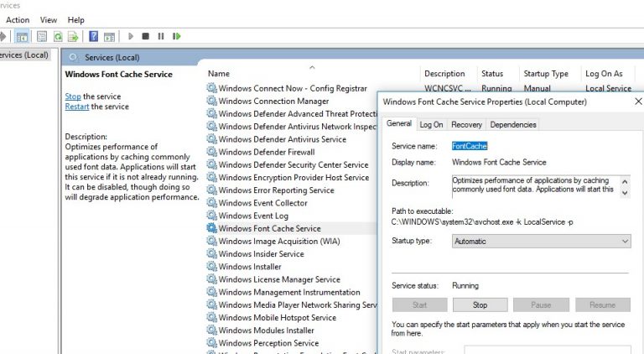This screenshot has height=354, width=644.
Task: Sort services by the Name column
Action: 219,74
